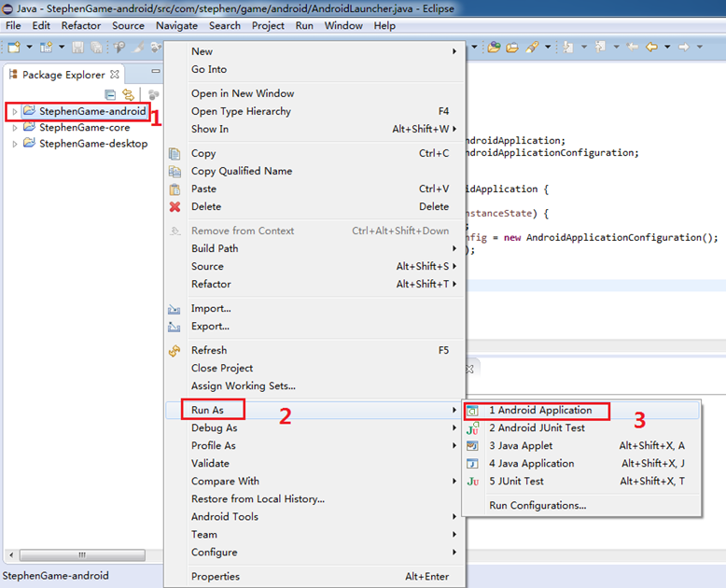This screenshot has width=726, height=588.
Task: Click the Last Edit Location arrow icon
Action: point(632,47)
